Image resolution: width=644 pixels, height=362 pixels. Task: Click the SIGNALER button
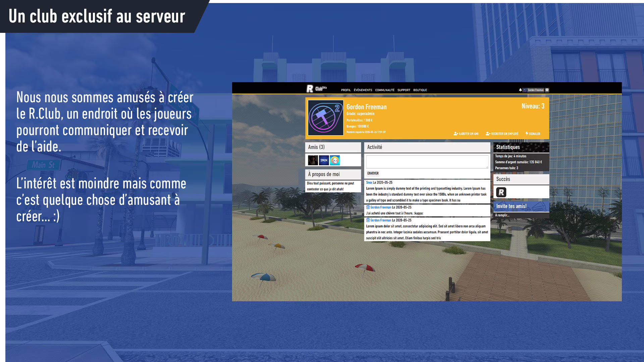coord(533,134)
